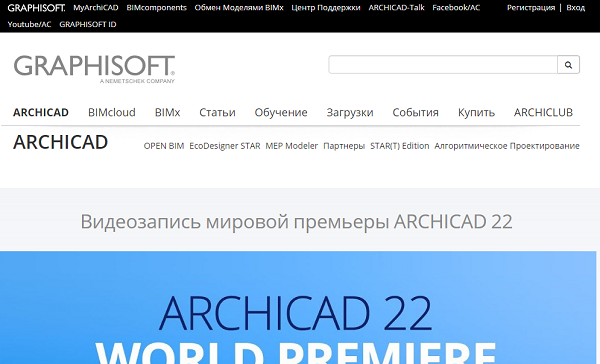The height and width of the screenshot is (364, 600).
Task: Open the GRAPHISOFT ID link
Action: [x=88, y=24]
